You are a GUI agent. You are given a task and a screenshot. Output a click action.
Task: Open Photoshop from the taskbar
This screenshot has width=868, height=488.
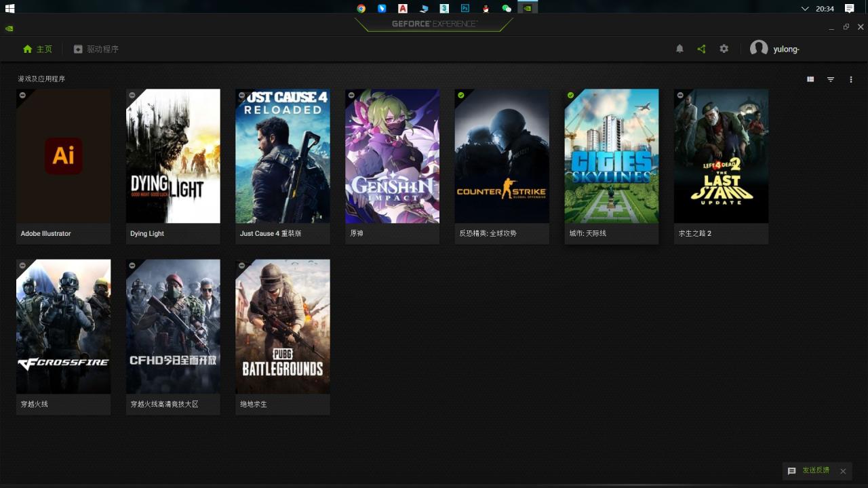point(465,8)
